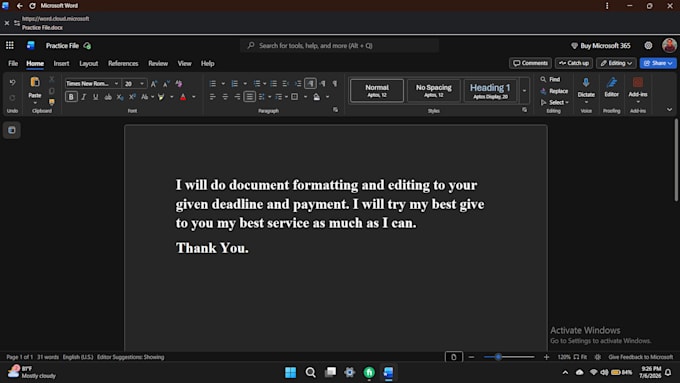Toggle Underline formatting
Image resolution: width=680 pixels, height=383 pixels.
pos(95,97)
